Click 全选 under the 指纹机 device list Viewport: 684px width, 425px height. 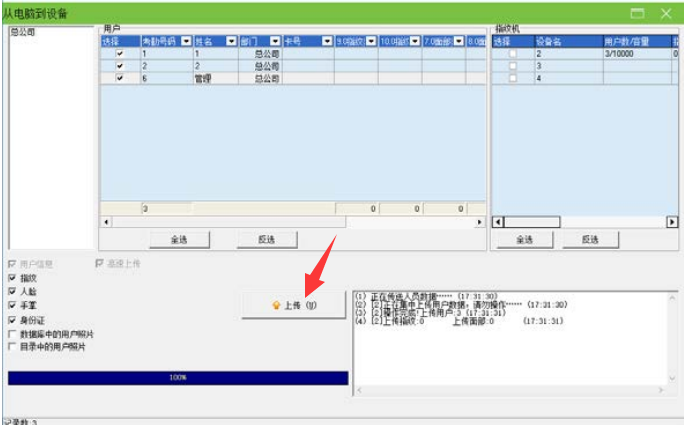coord(525,240)
